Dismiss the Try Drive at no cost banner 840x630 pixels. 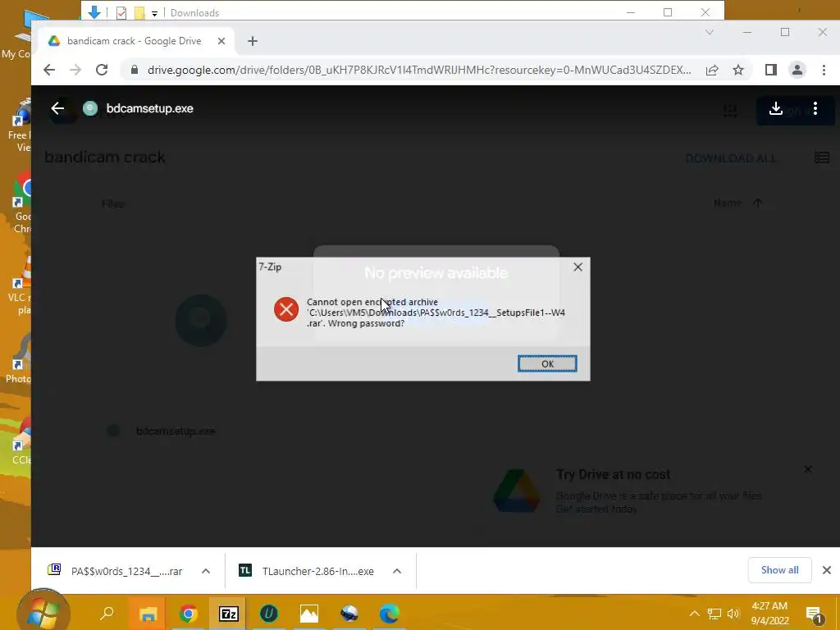click(808, 469)
